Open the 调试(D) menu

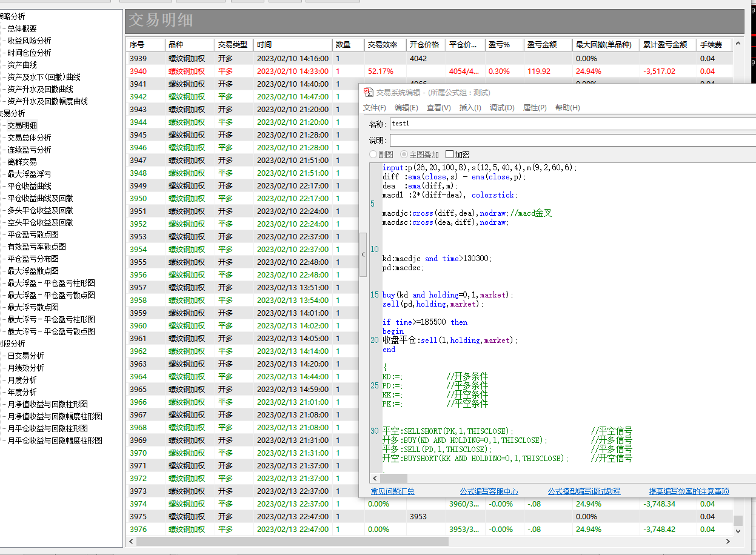pos(502,107)
